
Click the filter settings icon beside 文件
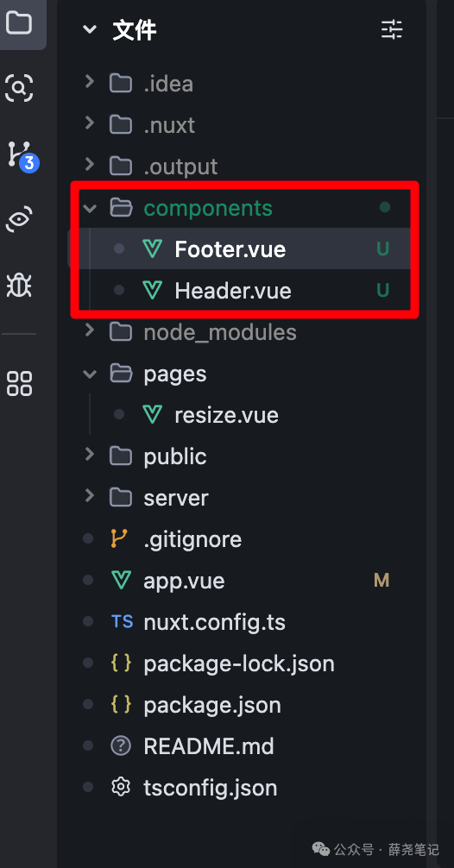pyautogui.click(x=392, y=28)
